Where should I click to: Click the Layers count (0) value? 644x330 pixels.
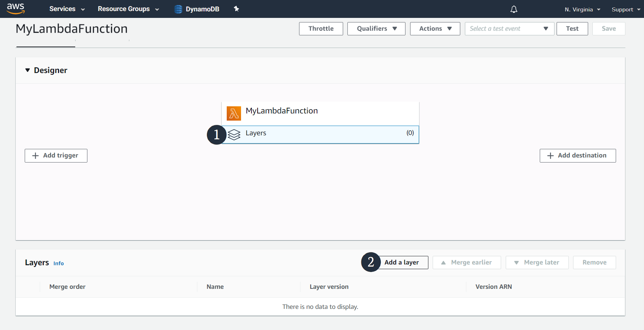[x=410, y=133]
